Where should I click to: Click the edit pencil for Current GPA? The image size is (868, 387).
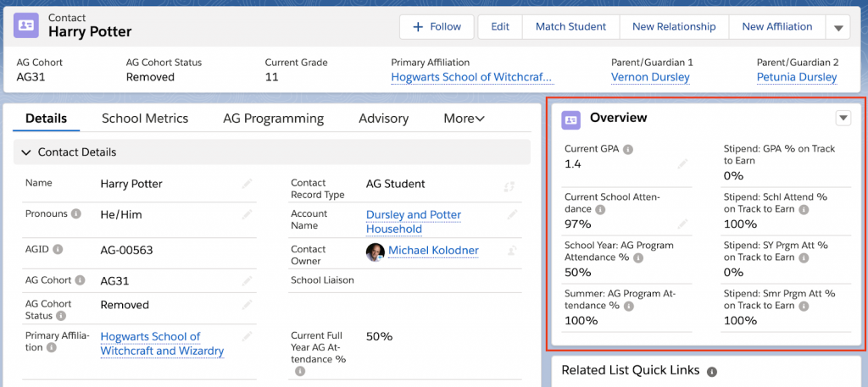coord(684,164)
